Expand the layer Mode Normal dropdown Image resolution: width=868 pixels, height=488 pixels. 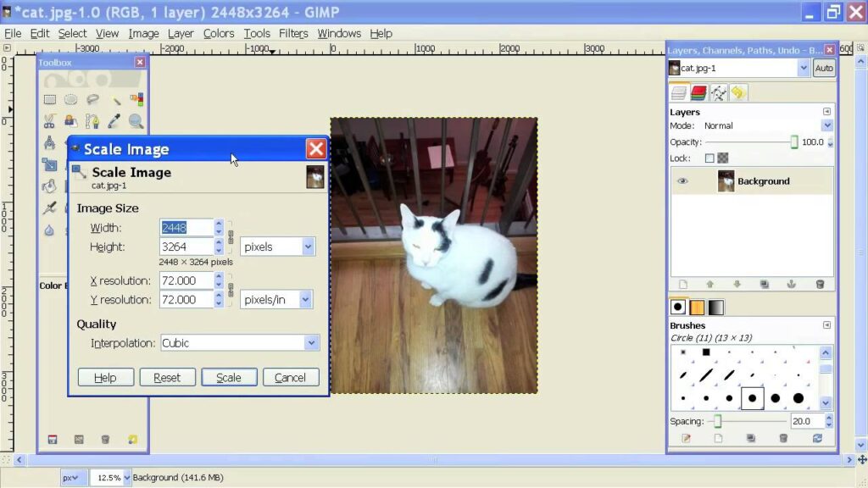(x=826, y=125)
